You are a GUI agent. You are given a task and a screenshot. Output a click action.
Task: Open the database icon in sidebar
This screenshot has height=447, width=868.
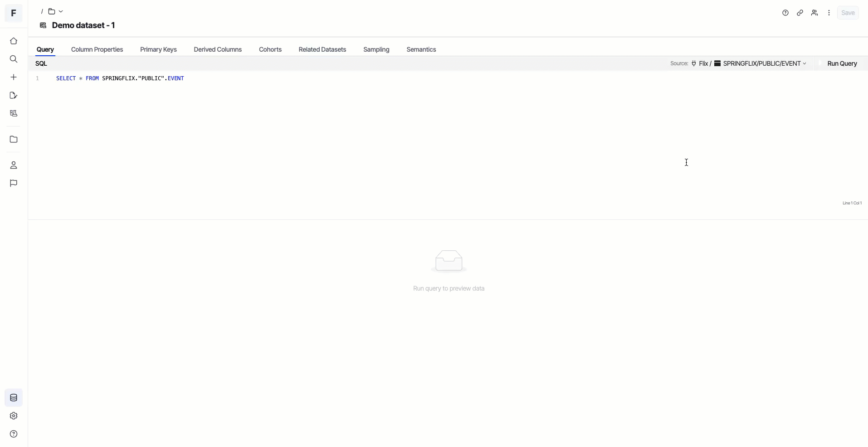click(x=14, y=398)
